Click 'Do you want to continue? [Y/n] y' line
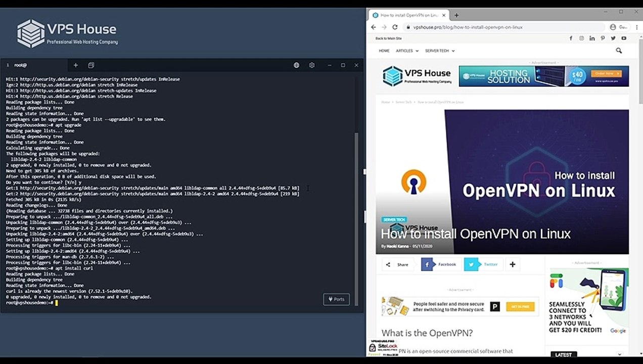This screenshot has height=364, width=643. coord(43,183)
